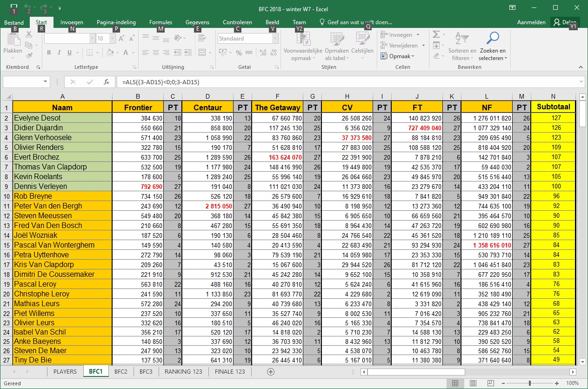Screen dimensions: 588x389
Task: Click the center align text icon
Action: point(156,53)
